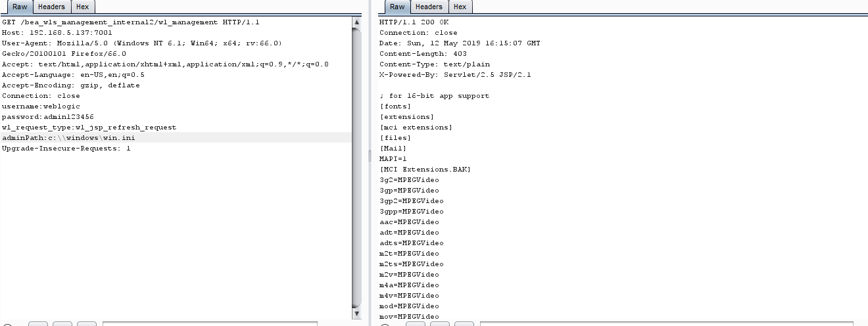Viewport: 868px width, 326px height.
Task: Click the 3g2=MPEGVideo line
Action: point(409,179)
